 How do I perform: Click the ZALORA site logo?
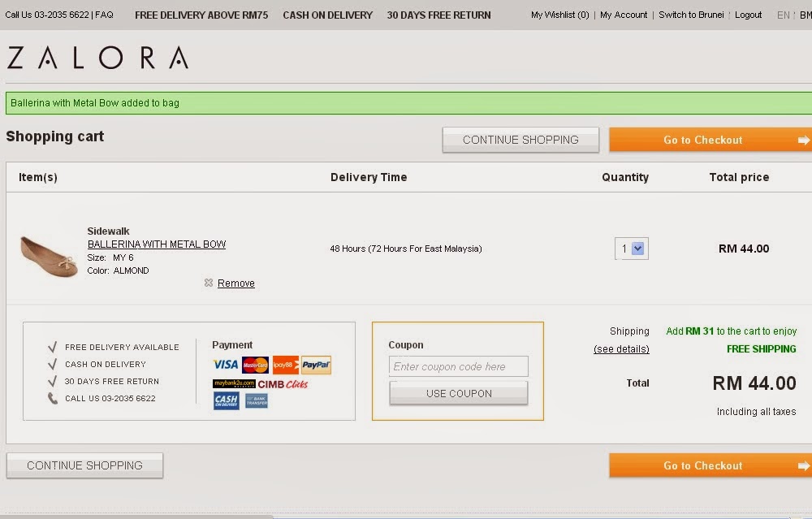(97, 57)
